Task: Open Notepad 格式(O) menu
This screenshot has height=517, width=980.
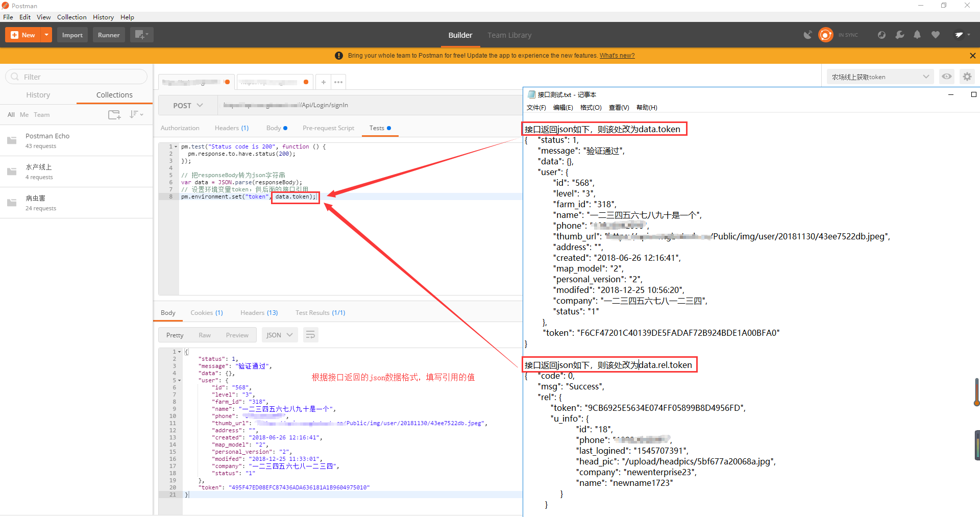Action: tap(591, 108)
